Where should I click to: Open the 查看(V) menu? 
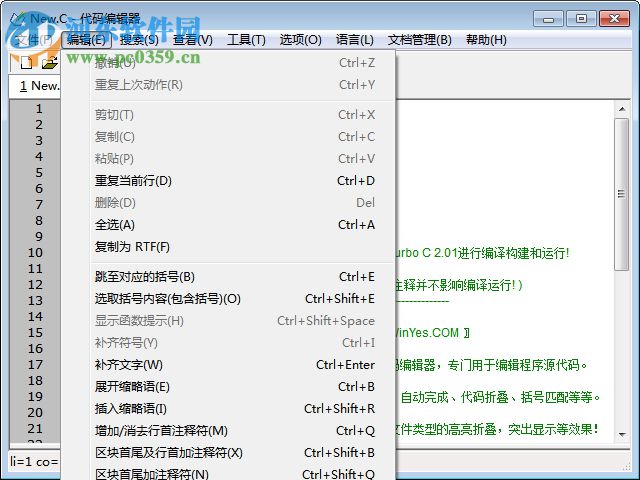(x=193, y=40)
